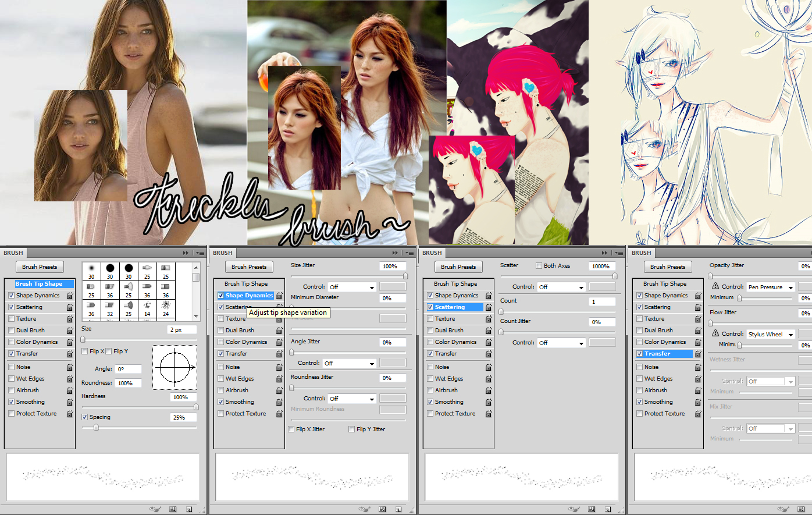Tick the Flip Y Jitter checkbox
Viewport: 812px width, 515px height.
pyautogui.click(x=351, y=429)
